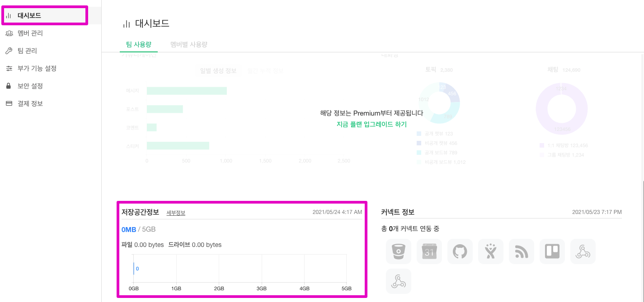The image size is (644, 302).
Task: Select 대시보드 in the sidebar
Action: (29, 15)
